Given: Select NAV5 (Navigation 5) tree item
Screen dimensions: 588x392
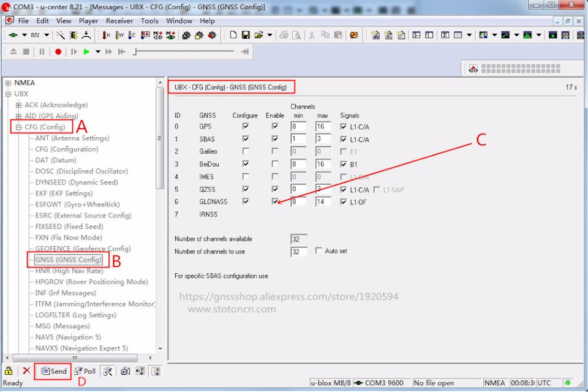Looking at the screenshot, I should pos(68,337).
